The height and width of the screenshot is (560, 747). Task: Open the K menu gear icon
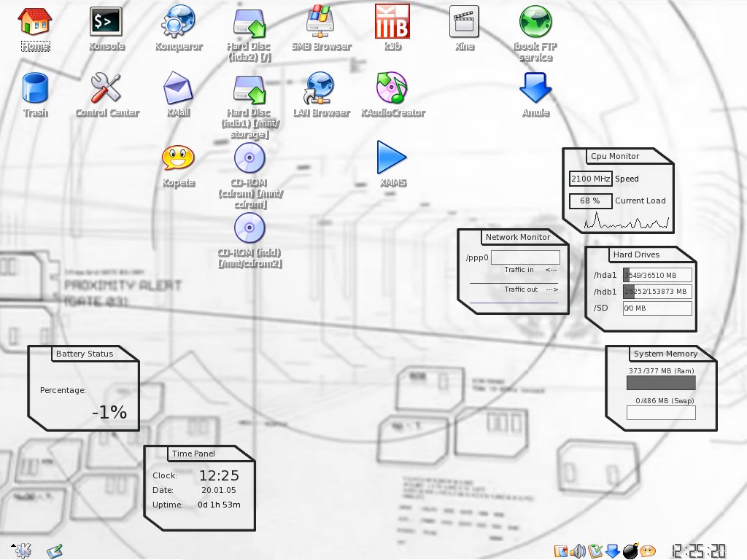pyautogui.click(x=22, y=550)
